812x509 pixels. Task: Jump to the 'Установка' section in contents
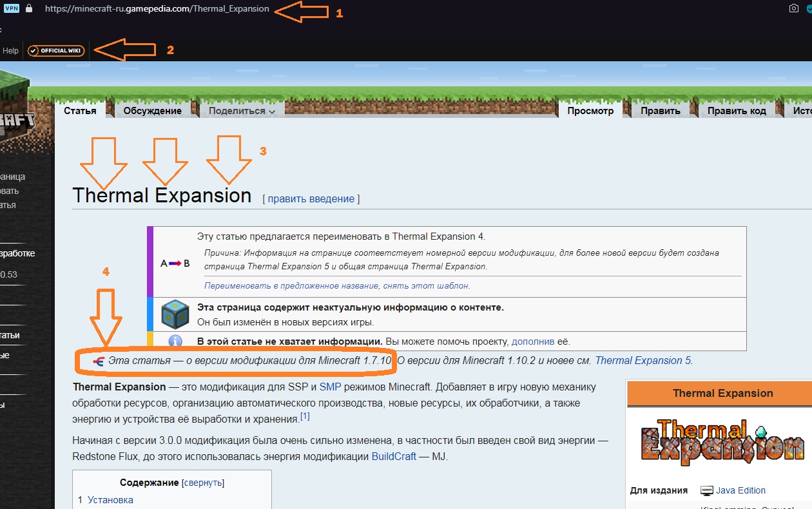(110, 500)
